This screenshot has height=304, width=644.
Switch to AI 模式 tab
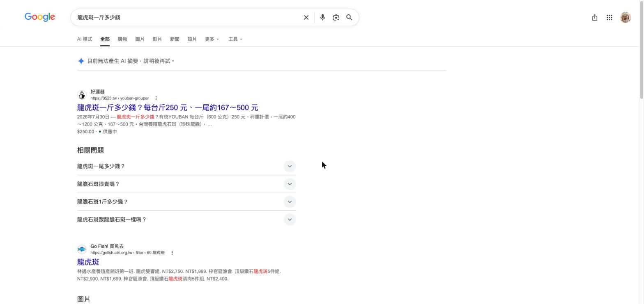pos(85,39)
